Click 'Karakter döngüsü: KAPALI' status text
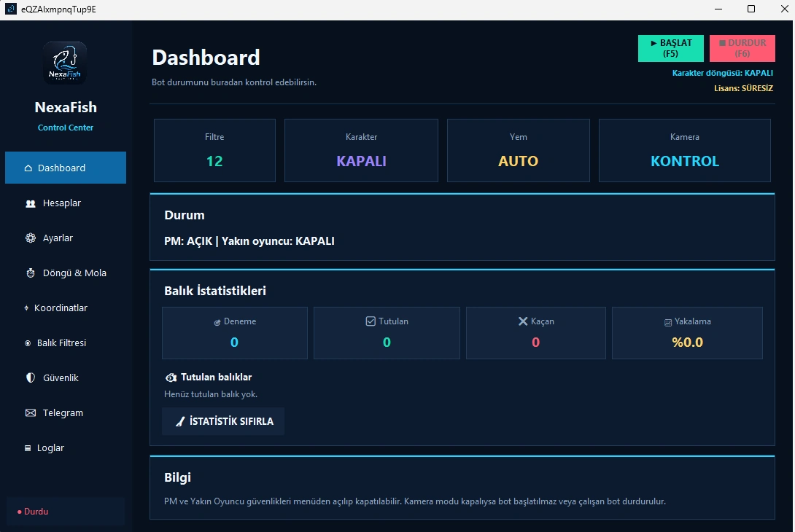The width and height of the screenshot is (795, 532). tap(723, 73)
